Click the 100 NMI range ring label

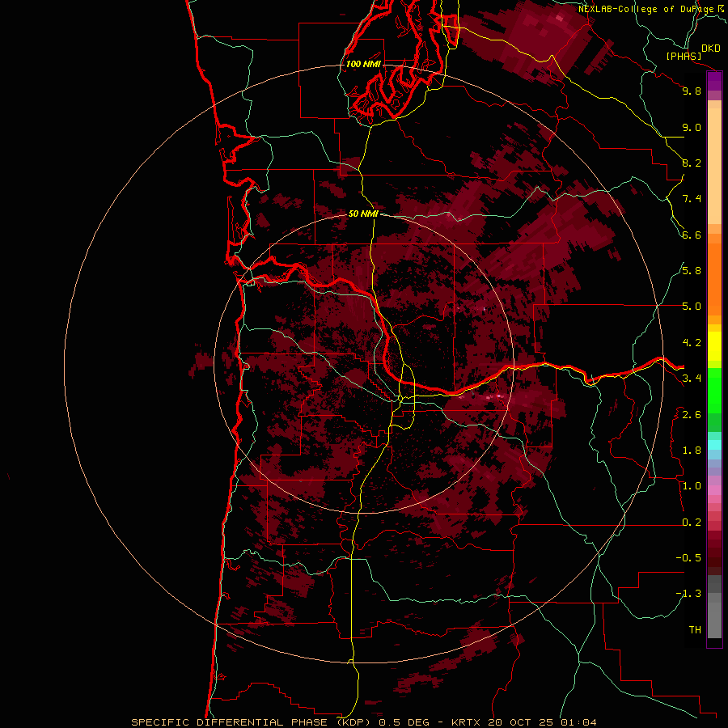pos(363,64)
